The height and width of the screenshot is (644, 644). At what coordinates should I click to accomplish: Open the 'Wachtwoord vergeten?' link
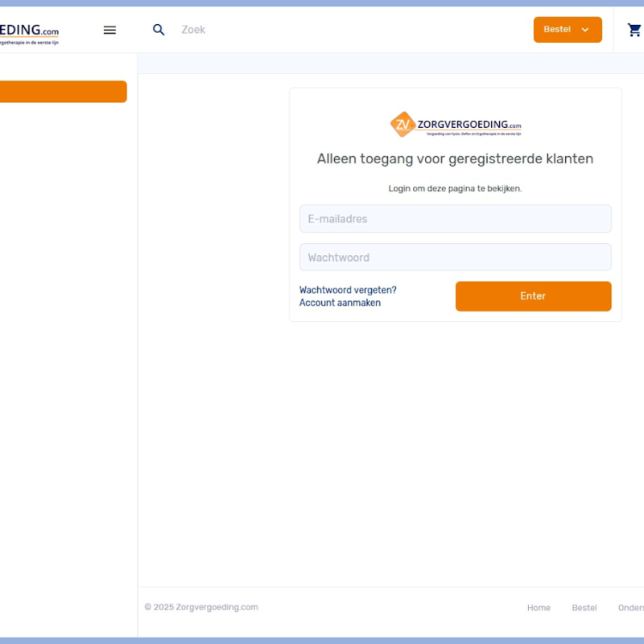346,290
